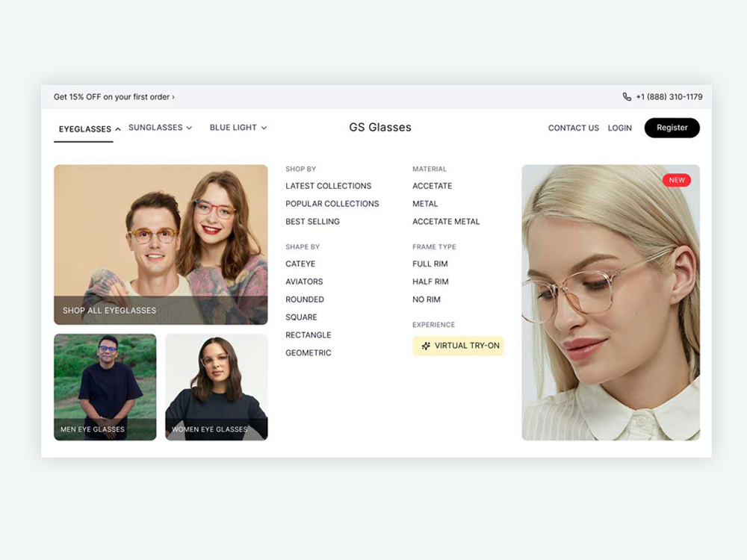
Task: Pick the Geometric shape
Action: click(309, 353)
